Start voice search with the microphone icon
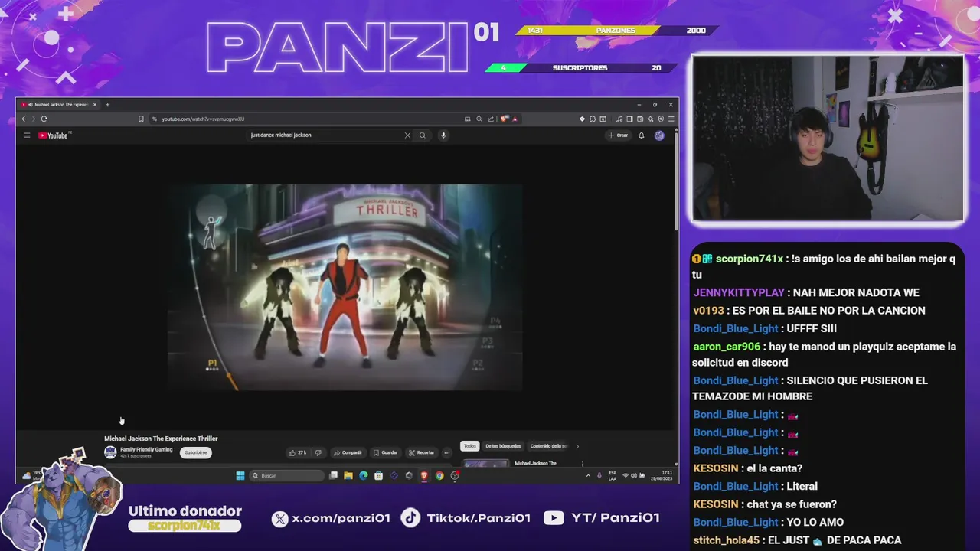This screenshot has height=551, width=980. tap(443, 135)
